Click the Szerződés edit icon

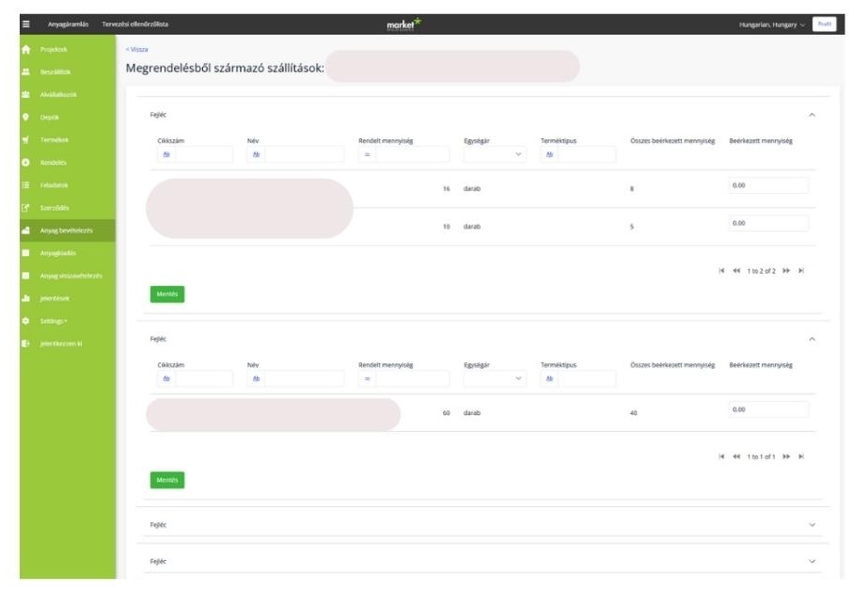25,208
